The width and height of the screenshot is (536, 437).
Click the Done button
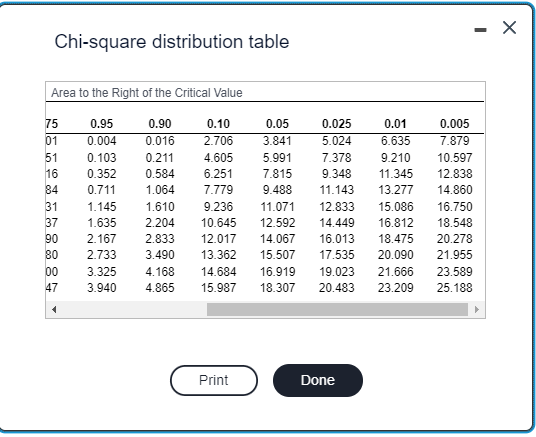[318, 380]
